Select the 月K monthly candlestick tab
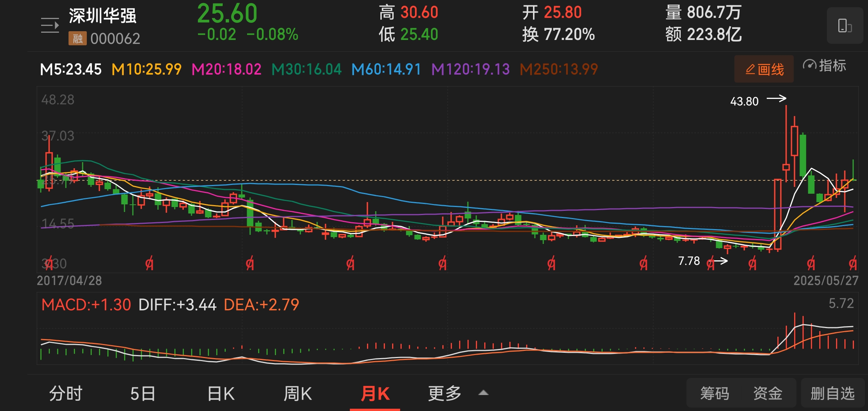The height and width of the screenshot is (411, 868). pyautogui.click(x=375, y=393)
